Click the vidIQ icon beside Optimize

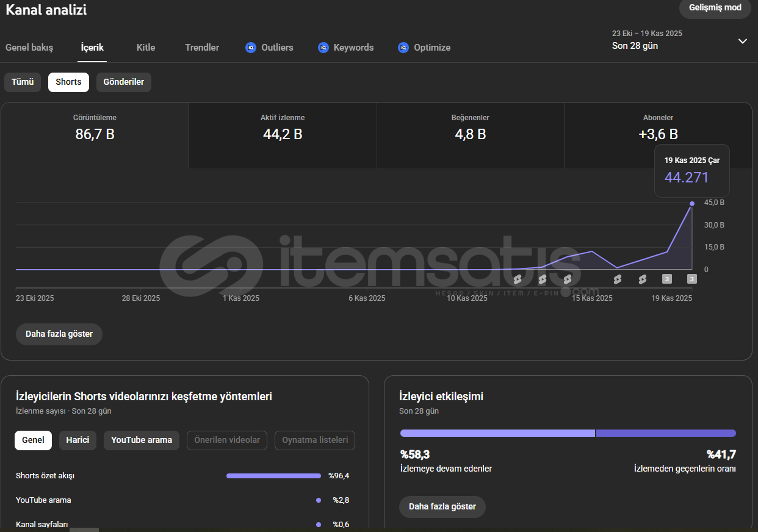coord(403,48)
